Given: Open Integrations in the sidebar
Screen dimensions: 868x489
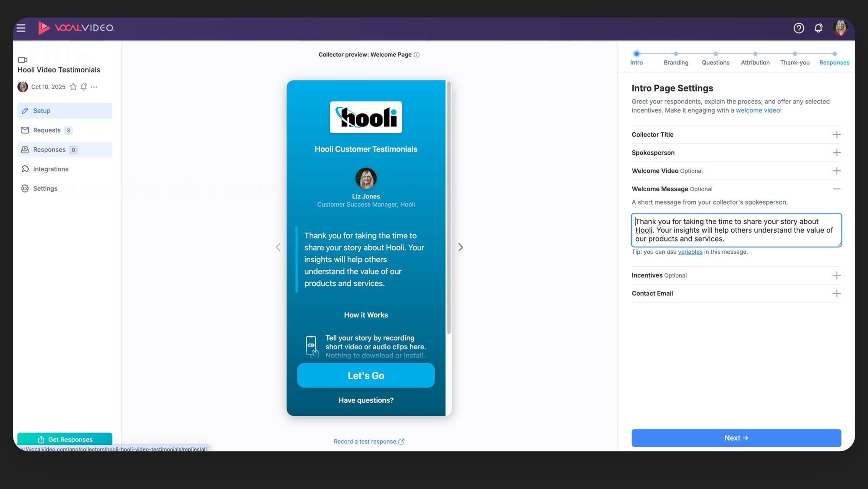Looking at the screenshot, I should (50, 169).
